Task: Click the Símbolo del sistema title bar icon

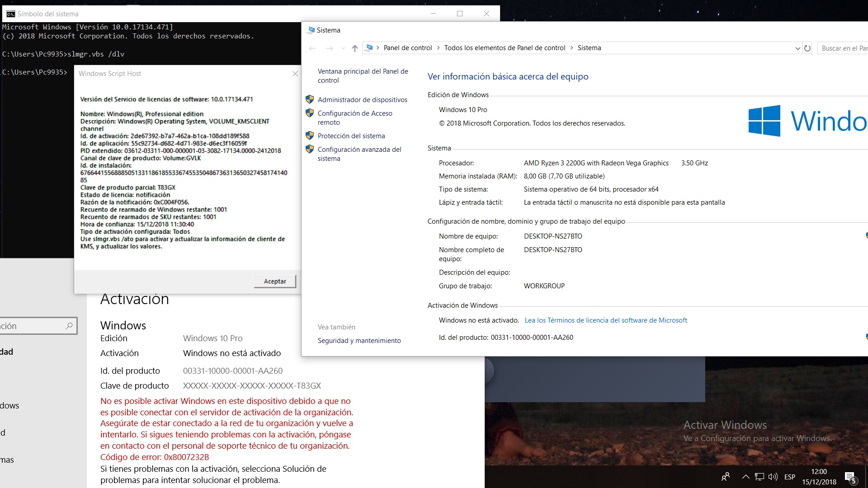Action: 11,14
